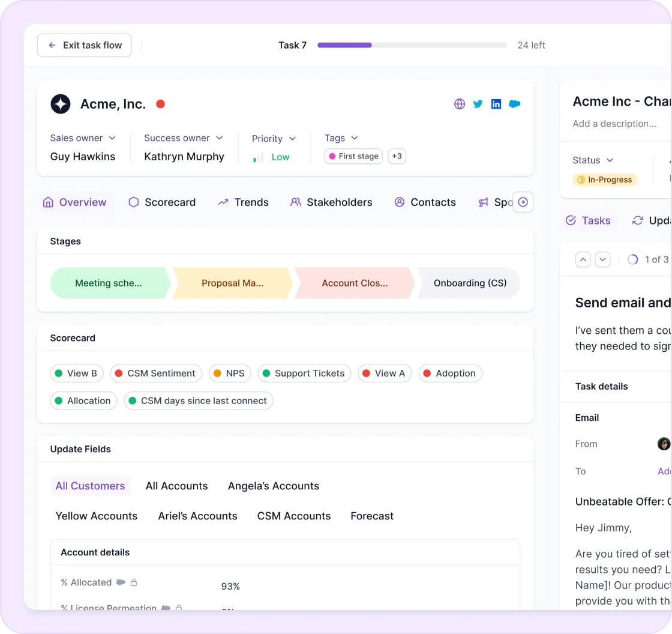Open the Twitter profile icon
Image resolution: width=672 pixels, height=634 pixels.
(478, 104)
